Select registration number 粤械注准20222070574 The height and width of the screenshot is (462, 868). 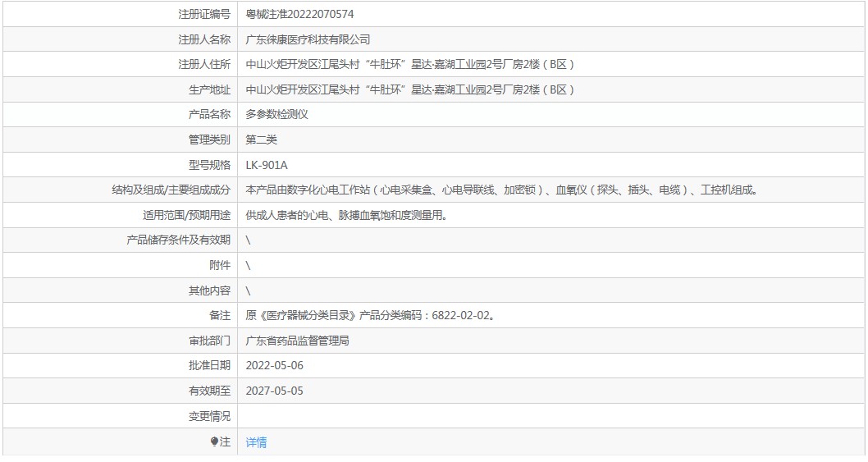tap(299, 15)
